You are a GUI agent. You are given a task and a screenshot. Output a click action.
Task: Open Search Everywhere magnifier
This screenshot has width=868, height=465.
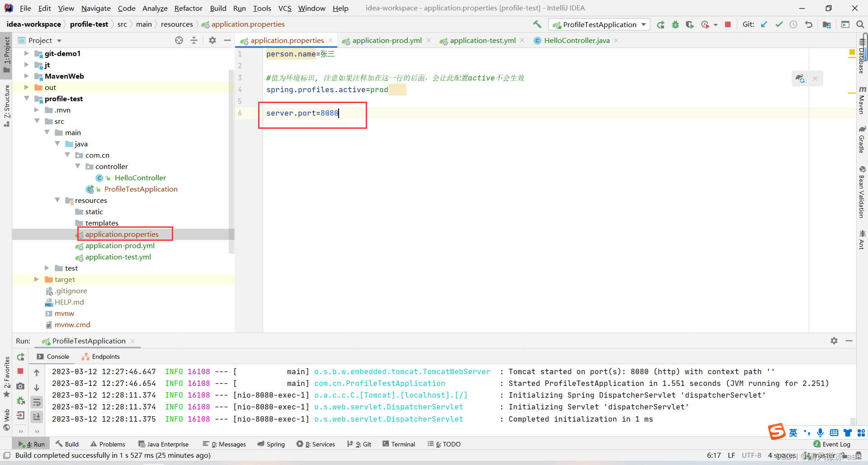pyautogui.click(x=860, y=24)
